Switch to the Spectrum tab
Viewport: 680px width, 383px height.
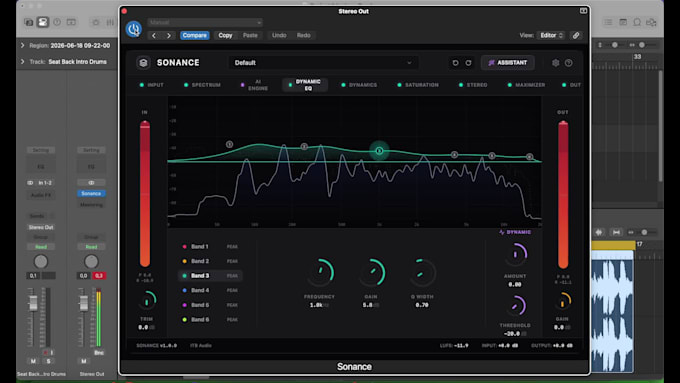click(202, 85)
